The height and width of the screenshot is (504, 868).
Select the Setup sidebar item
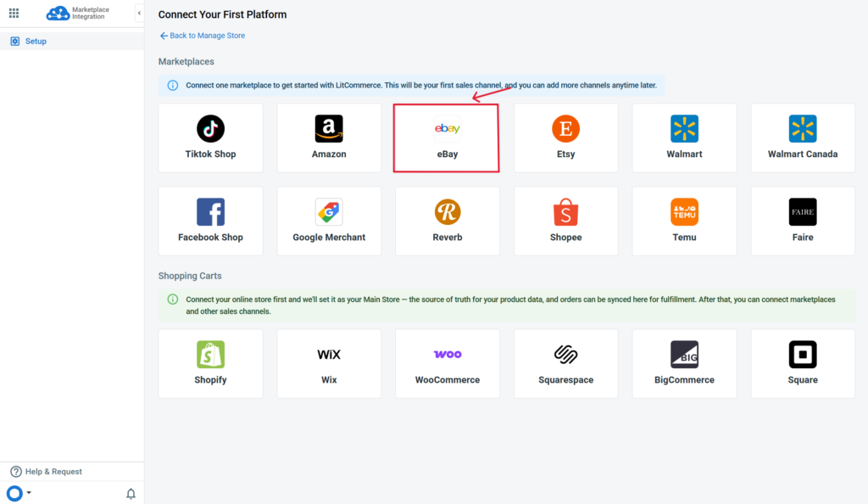[72, 41]
